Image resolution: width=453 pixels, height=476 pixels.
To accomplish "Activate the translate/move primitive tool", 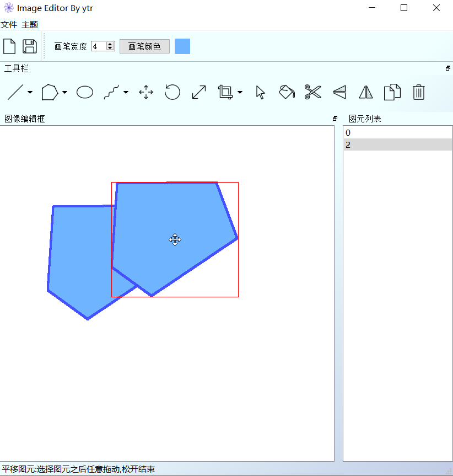I will (x=146, y=92).
